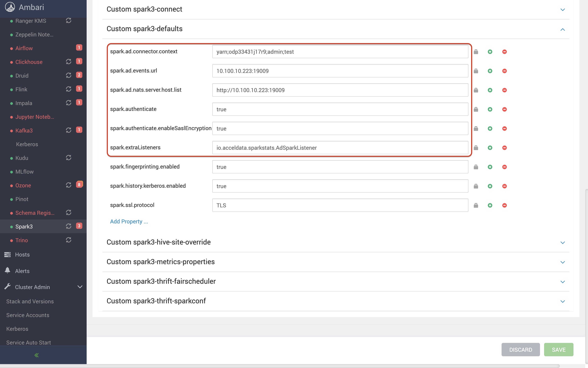Screen dimensions: 588x368
Task: Click the refresh icon next to Clickhouse
Action: [x=69, y=62]
